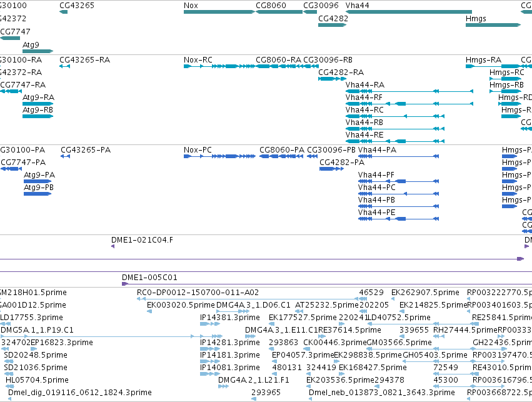The image size is (532, 402).
Task: Click the Nox gene label
Action: [191, 6]
